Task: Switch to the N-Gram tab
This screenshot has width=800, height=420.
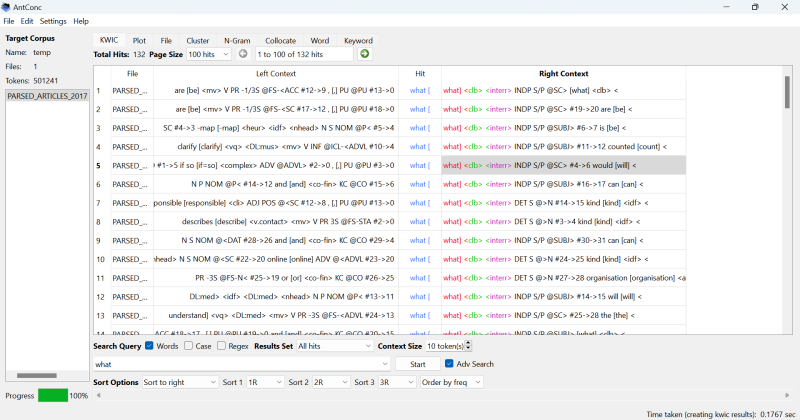Action: 238,41
